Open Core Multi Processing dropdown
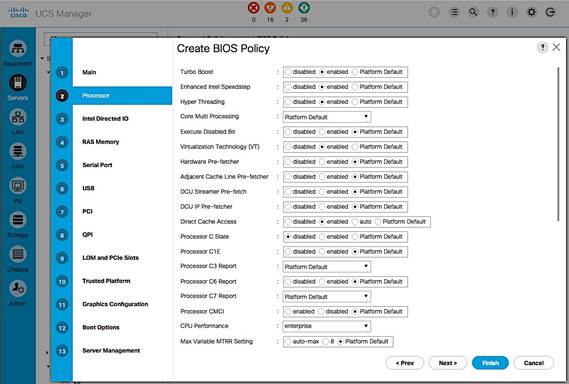 [x=327, y=117]
